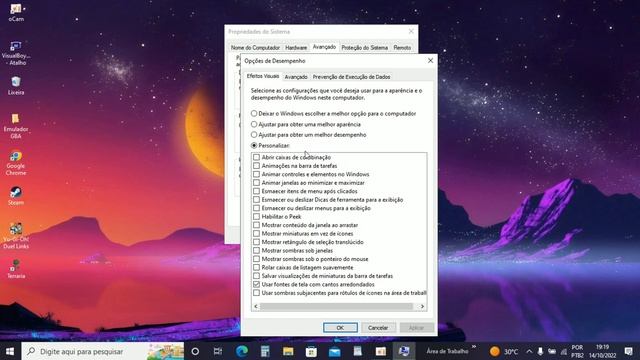The image size is (640, 360).
Task: Check 'Salvar visualizações de miniaturas da barra'
Action: click(256, 276)
